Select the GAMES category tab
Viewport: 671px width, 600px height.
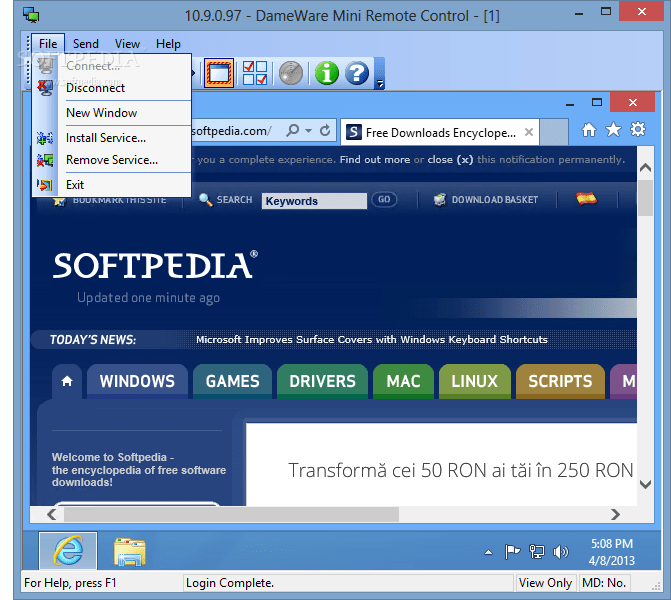coord(232,381)
